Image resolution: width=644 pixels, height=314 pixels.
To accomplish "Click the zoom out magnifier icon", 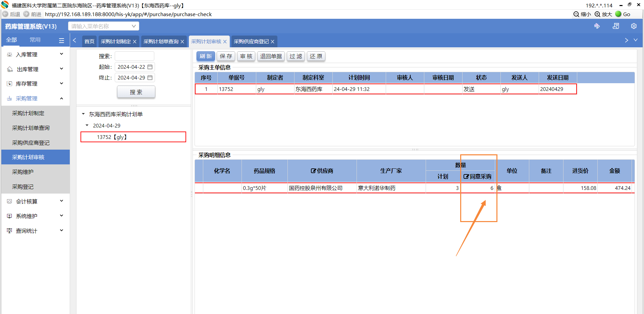I will point(576,14).
